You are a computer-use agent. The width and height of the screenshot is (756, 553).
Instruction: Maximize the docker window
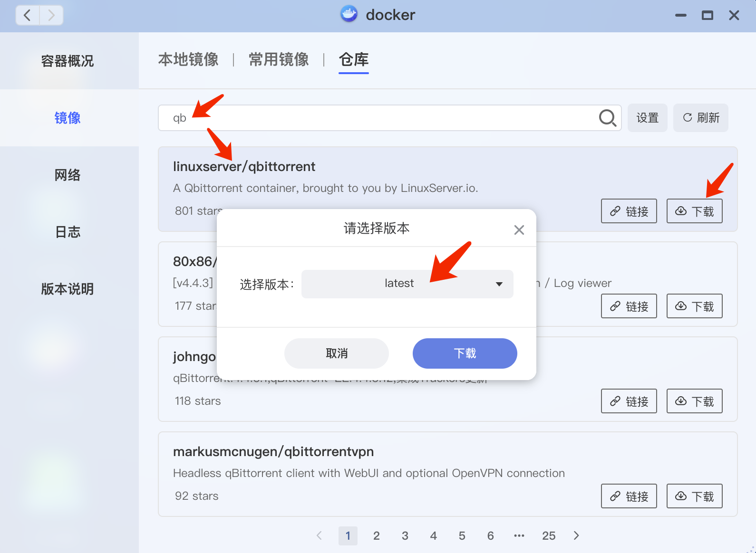coord(708,15)
